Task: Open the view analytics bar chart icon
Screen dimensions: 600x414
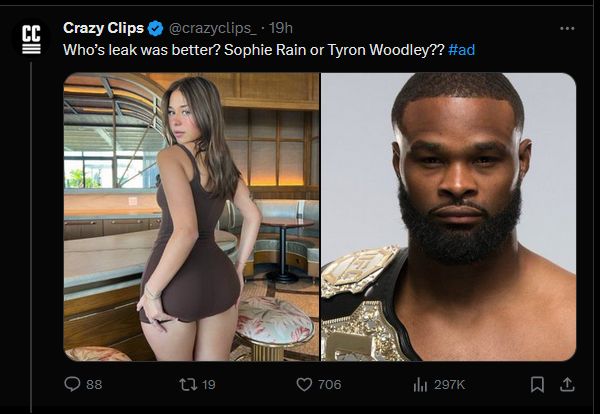Action: 421,384
